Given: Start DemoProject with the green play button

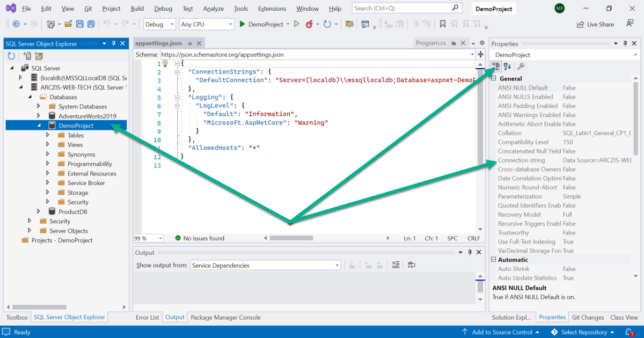Looking at the screenshot, I should point(243,24).
